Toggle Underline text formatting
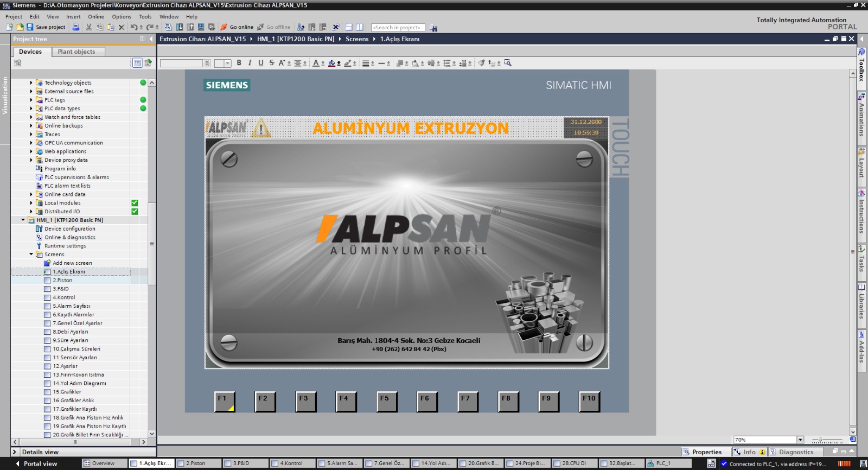The width and height of the screenshot is (868, 470). pos(261,63)
